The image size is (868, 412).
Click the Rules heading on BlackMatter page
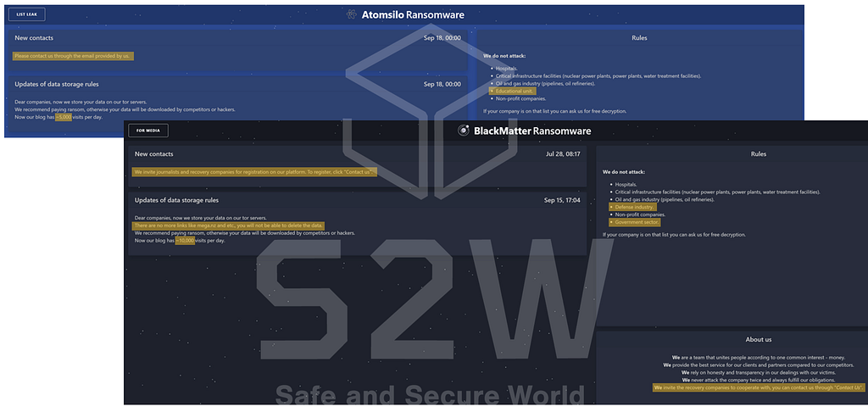click(x=759, y=154)
